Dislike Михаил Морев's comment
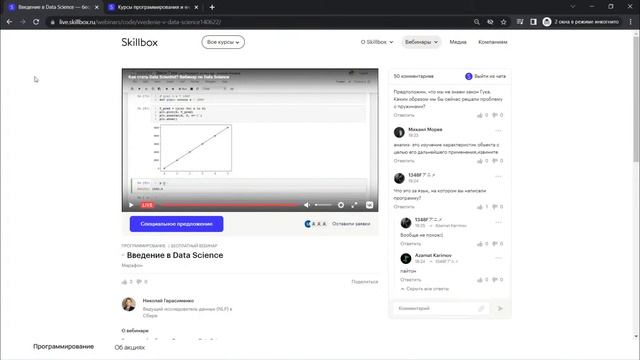The image size is (640, 360). point(495,161)
